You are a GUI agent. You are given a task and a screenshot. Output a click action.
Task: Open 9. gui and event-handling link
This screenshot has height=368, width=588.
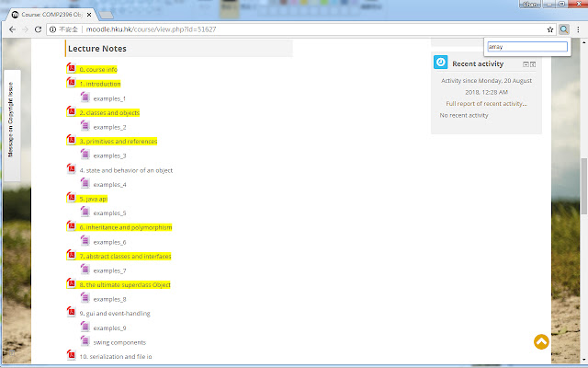click(x=115, y=314)
